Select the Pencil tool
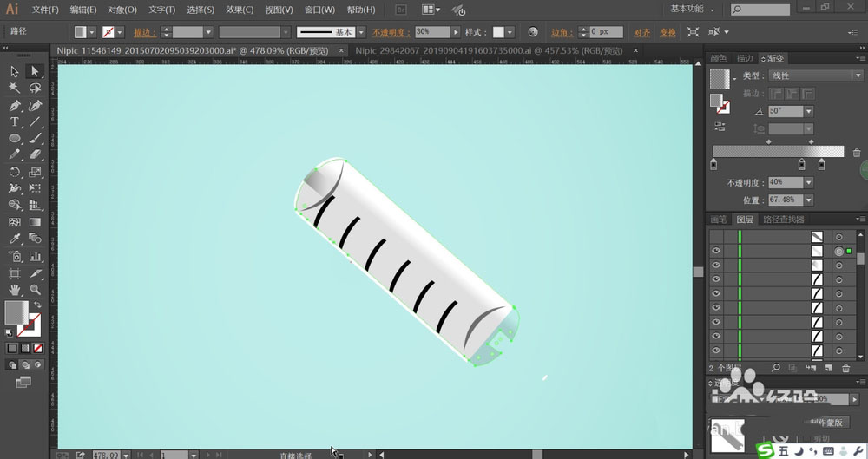This screenshot has width=868, height=459. coord(15,155)
